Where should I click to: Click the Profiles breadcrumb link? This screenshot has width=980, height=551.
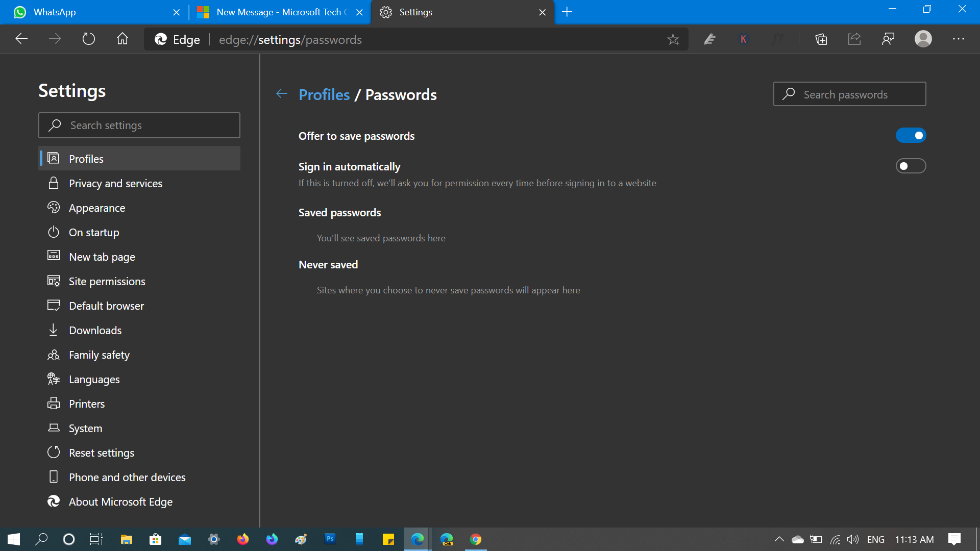point(324,94)
